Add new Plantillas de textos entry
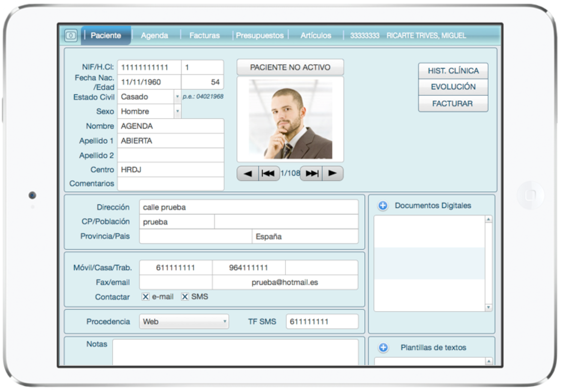The width and height of the screenshot is (562, 392). pos(383,347)
